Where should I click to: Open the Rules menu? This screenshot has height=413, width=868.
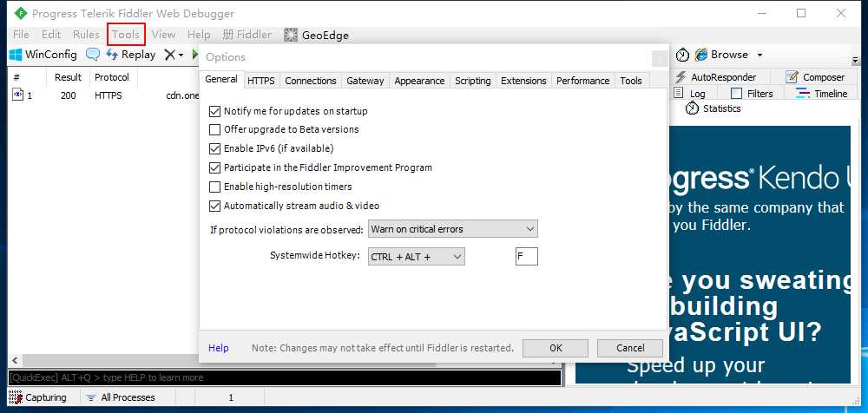86,35
